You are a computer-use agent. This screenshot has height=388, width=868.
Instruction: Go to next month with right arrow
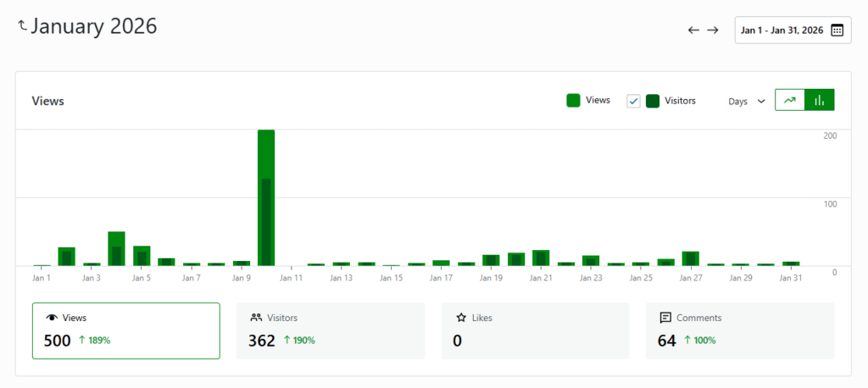click(x=713, y=30)
